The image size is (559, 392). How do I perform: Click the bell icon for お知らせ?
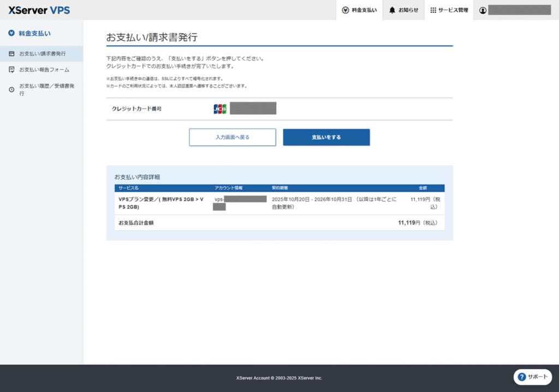coord(392,10)
